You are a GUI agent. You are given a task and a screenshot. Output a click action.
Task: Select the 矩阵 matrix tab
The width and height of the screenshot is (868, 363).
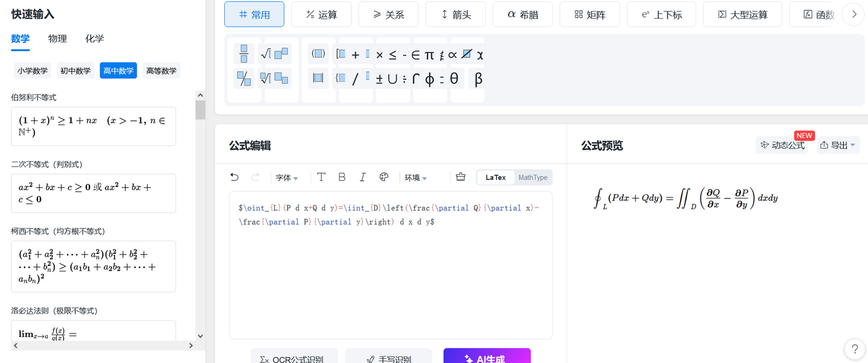(x=590, y=14)
